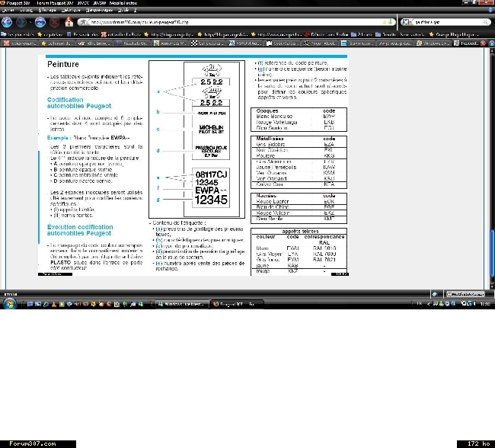
Task: Click the volume icon in system tray
Action: [474, 303]
